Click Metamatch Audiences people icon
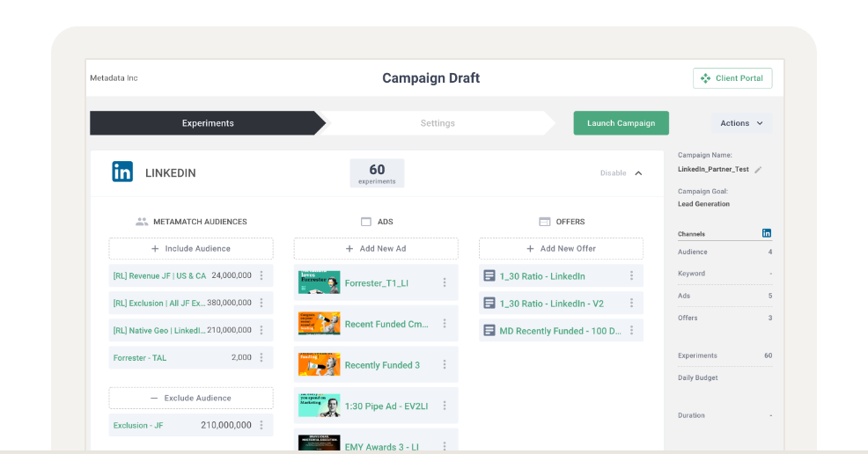Viewport: 868px width, 454px height. [x=142, y=221]
